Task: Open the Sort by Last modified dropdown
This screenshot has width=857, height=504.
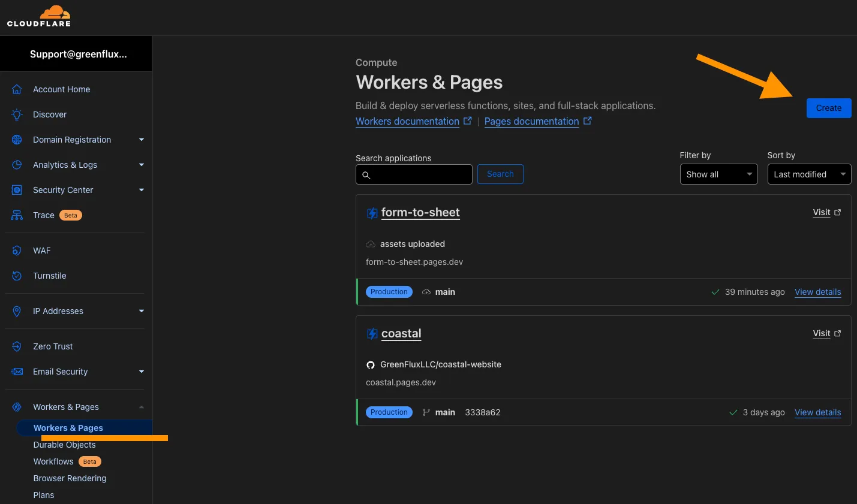Action: point(809,174)
